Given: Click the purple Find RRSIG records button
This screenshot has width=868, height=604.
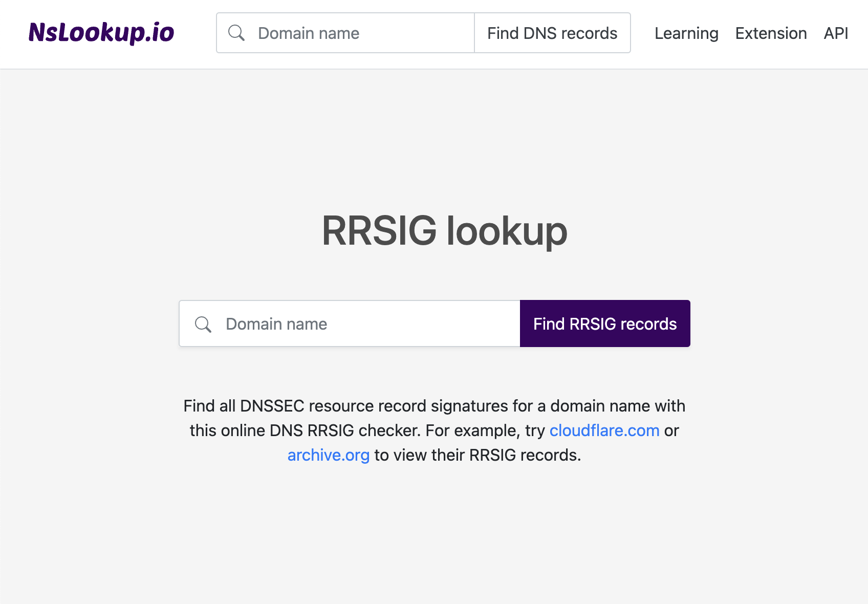Looking at the screenshot, I should [x=604, y=323].
